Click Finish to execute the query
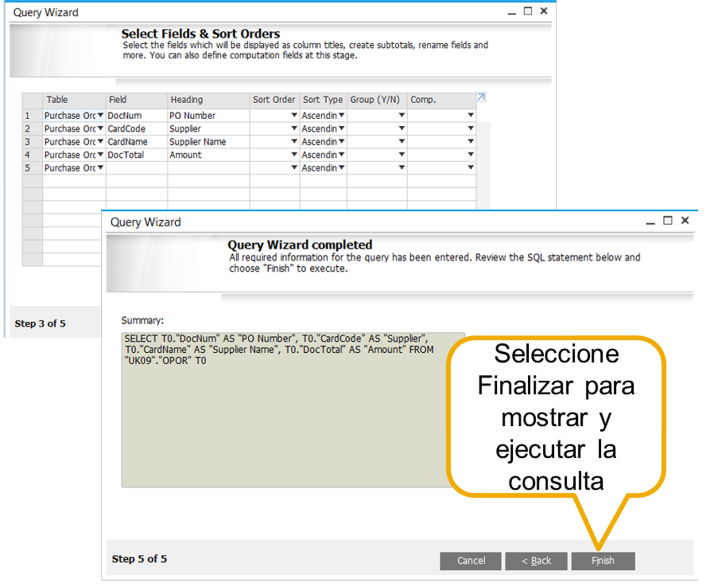Viewport: 705px width, 588px height. [603, 560]
